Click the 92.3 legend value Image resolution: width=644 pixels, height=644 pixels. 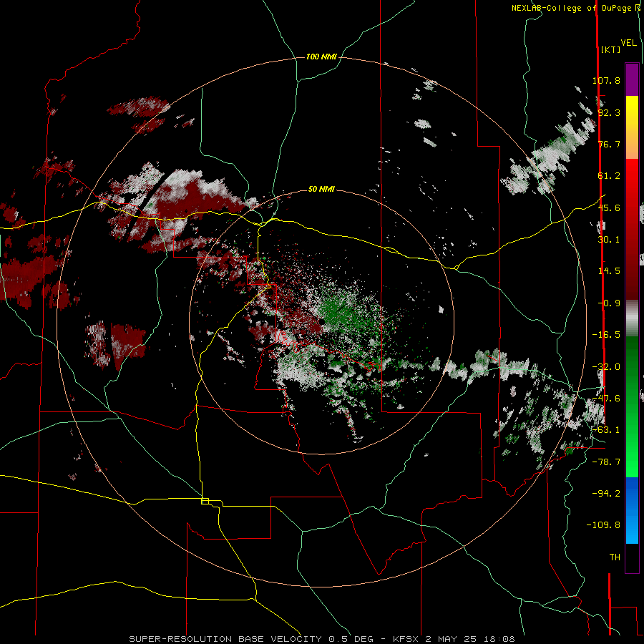click(x=609, y=112)
